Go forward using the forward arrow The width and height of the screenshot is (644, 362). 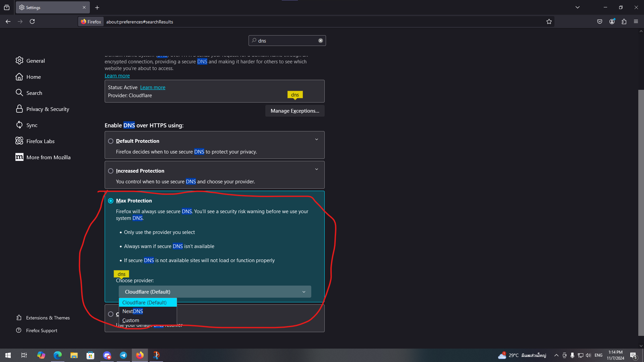[x=20, y=21]
